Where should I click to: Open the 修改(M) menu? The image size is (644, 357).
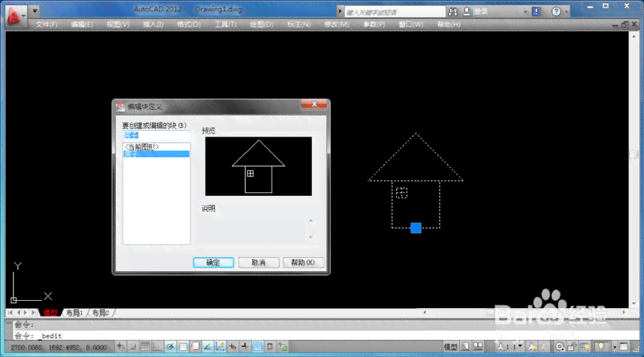tap(337, 24)
